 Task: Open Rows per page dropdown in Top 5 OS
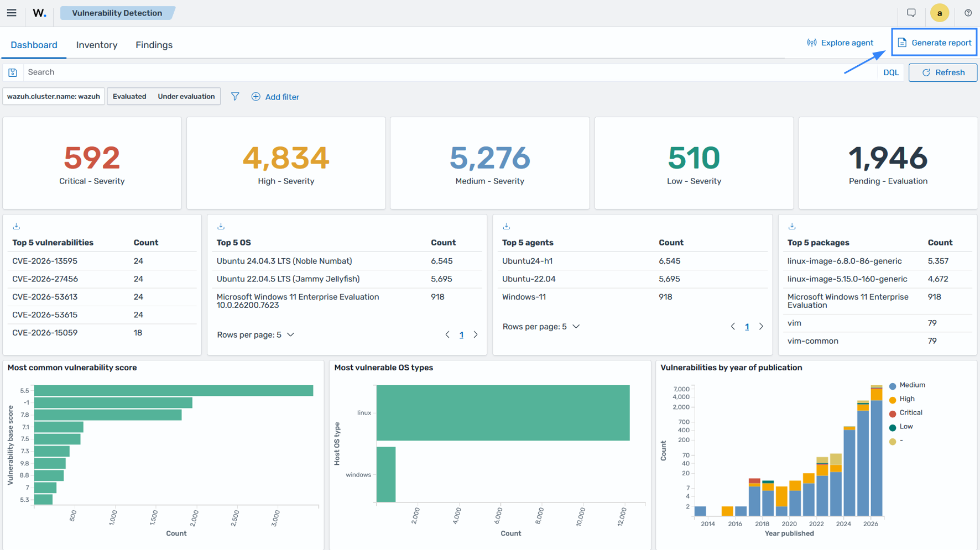point(256,334)
